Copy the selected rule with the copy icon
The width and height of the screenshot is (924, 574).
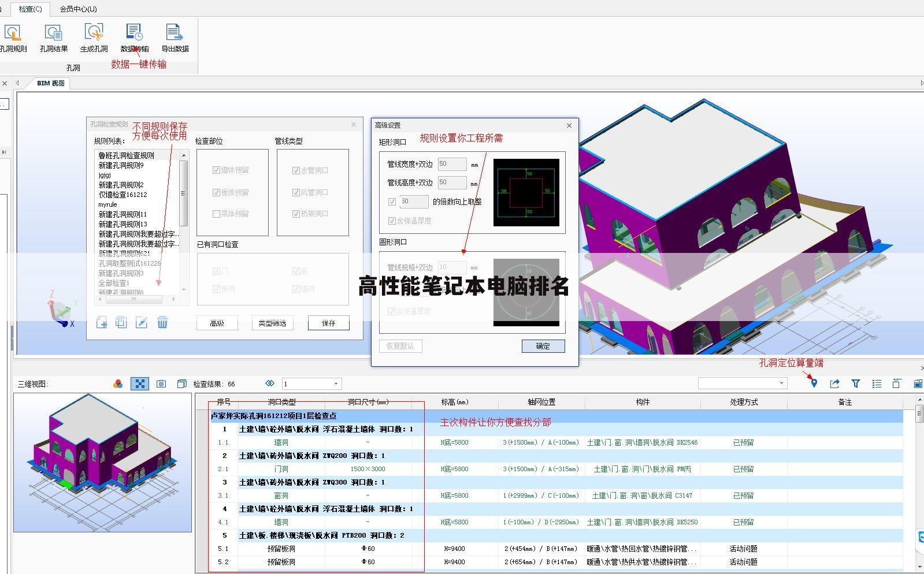121,322
